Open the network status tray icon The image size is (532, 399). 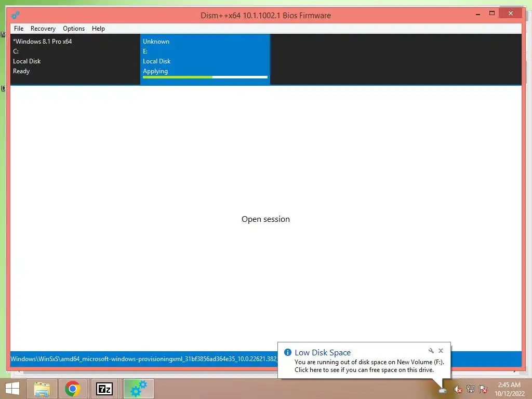click(470, 389)
